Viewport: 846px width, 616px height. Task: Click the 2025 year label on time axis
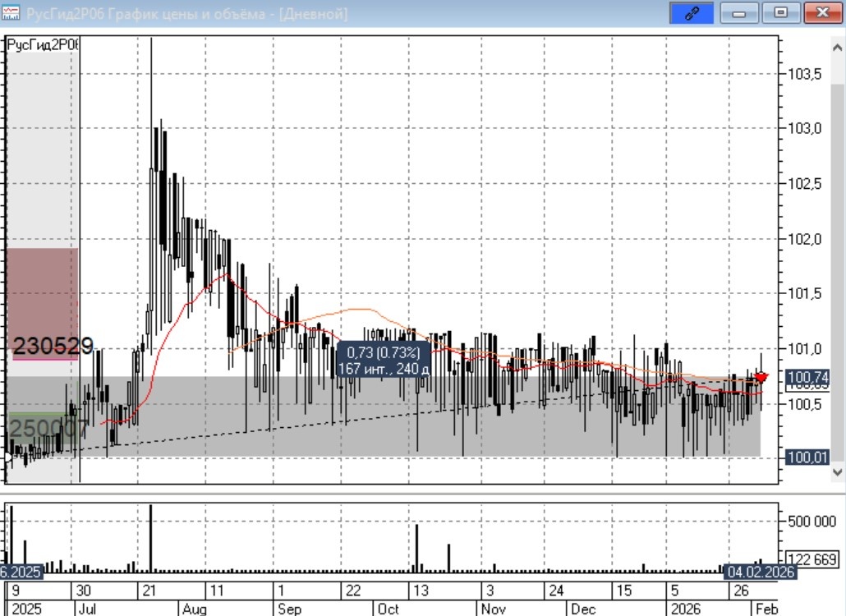pyautogui.click(x=26, y=609)
